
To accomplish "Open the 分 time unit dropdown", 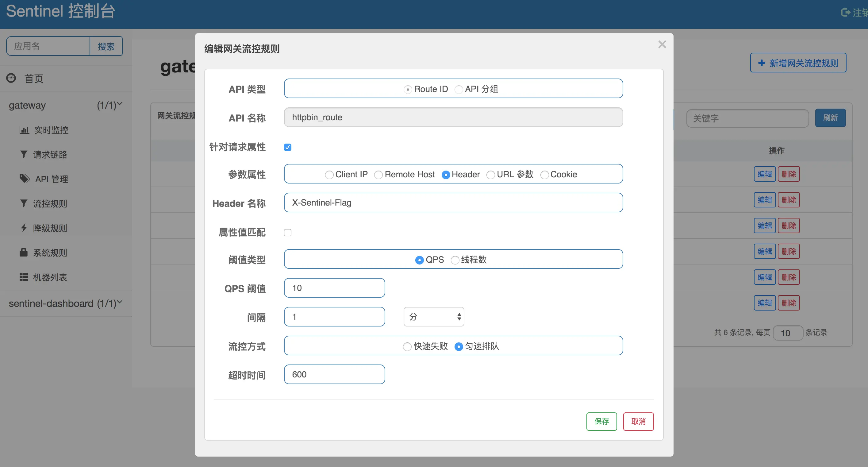I will 434,317.
